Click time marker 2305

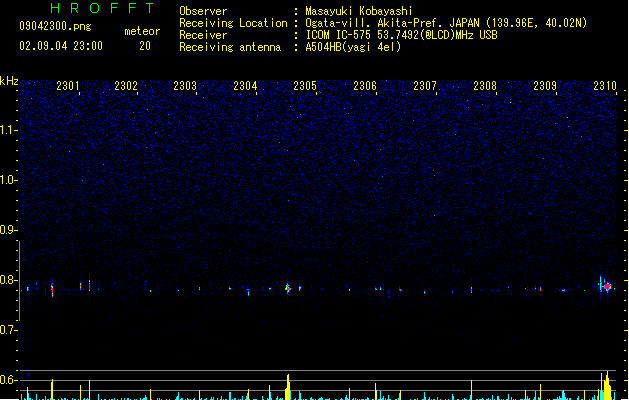[305, 86]
